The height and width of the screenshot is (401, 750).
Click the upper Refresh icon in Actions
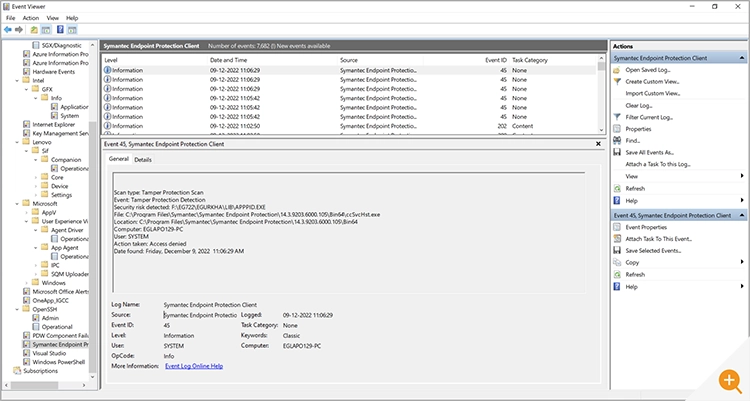pyautogui.click(x=617, y=189)
